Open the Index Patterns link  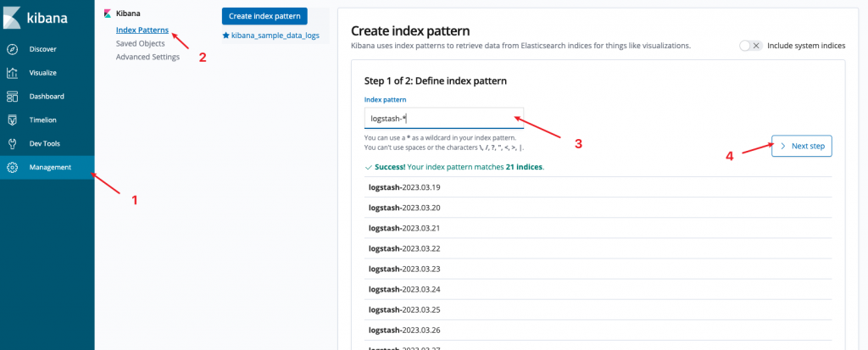tap(142, 30)
